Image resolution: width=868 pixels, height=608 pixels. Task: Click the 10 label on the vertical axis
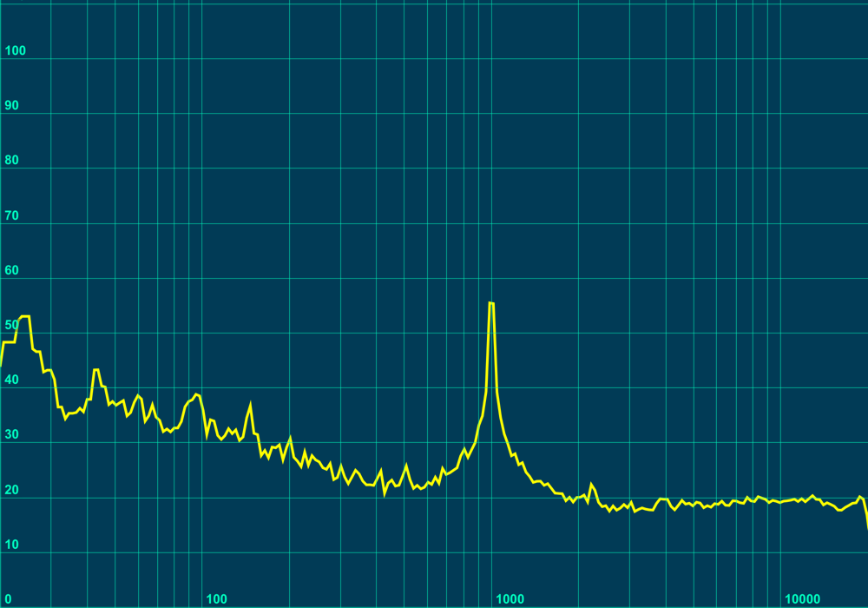[x=12, y=545]
